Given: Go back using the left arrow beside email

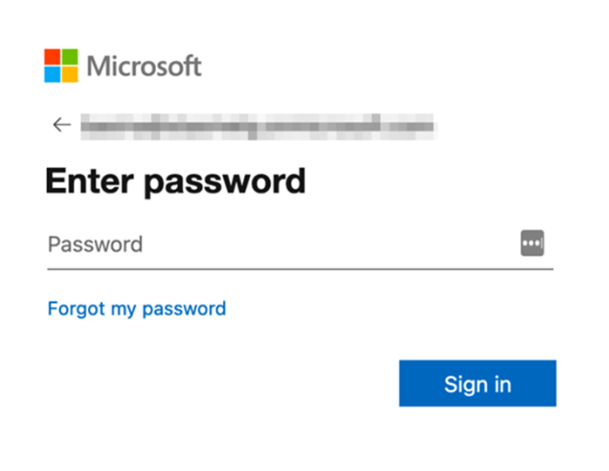Looking at the screenshot, I should pyautogui.click(x=62, y=125).
